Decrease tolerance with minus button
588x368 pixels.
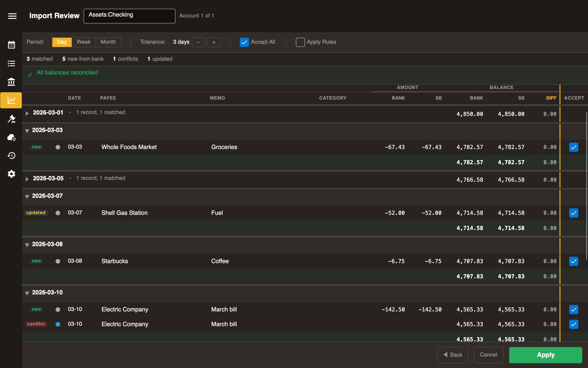tap(198, 42)
